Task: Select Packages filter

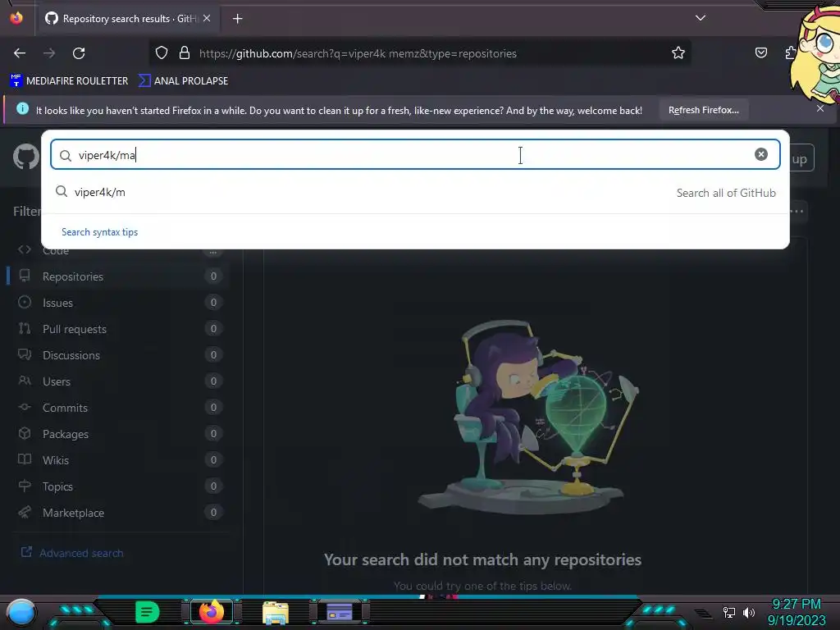Action: (119, 434)
